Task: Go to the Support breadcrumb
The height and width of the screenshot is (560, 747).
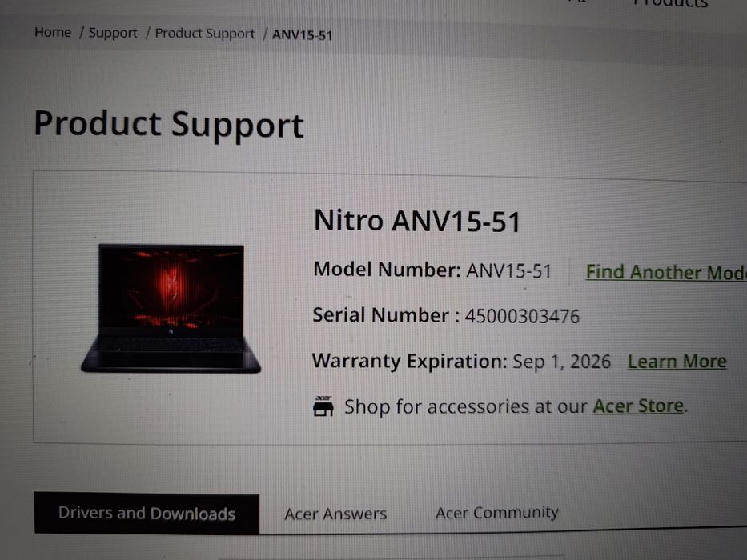Action: click(113, 33)
